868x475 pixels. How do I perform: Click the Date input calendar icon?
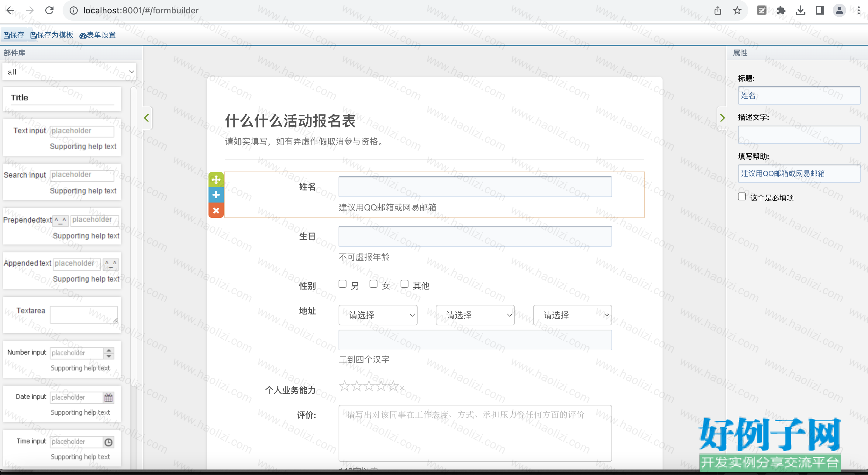pyautogui.click(x=108, y=398)
